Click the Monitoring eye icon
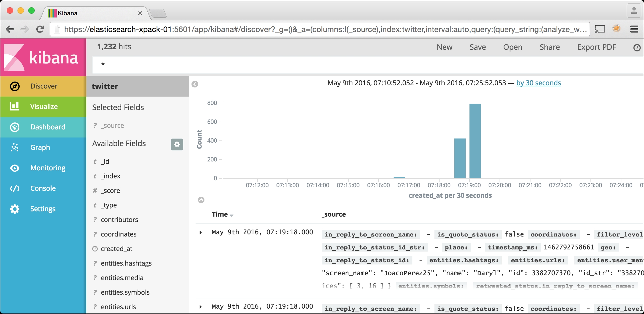This screenshot has height=314, width=644. [15, 168]
